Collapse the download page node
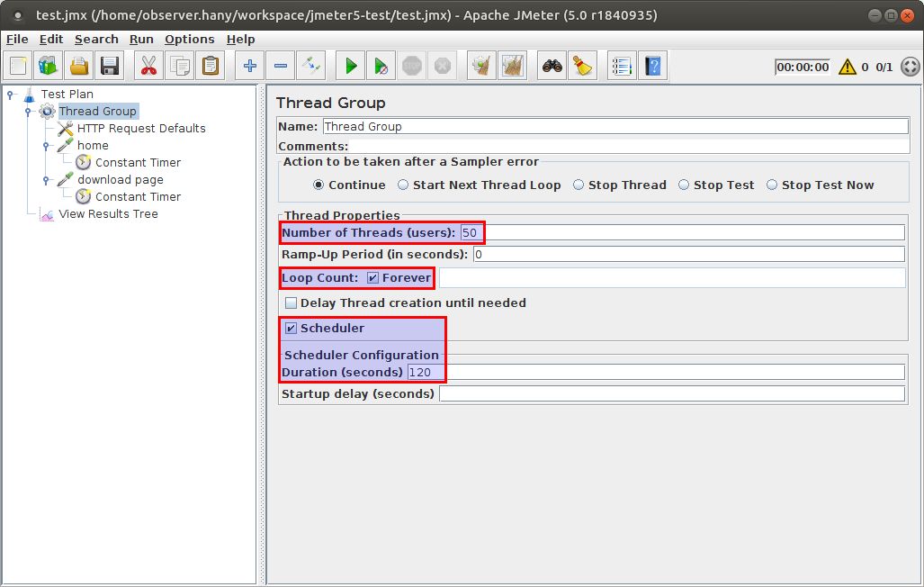Viewport: 924px width, 587px height. [46, 179]
